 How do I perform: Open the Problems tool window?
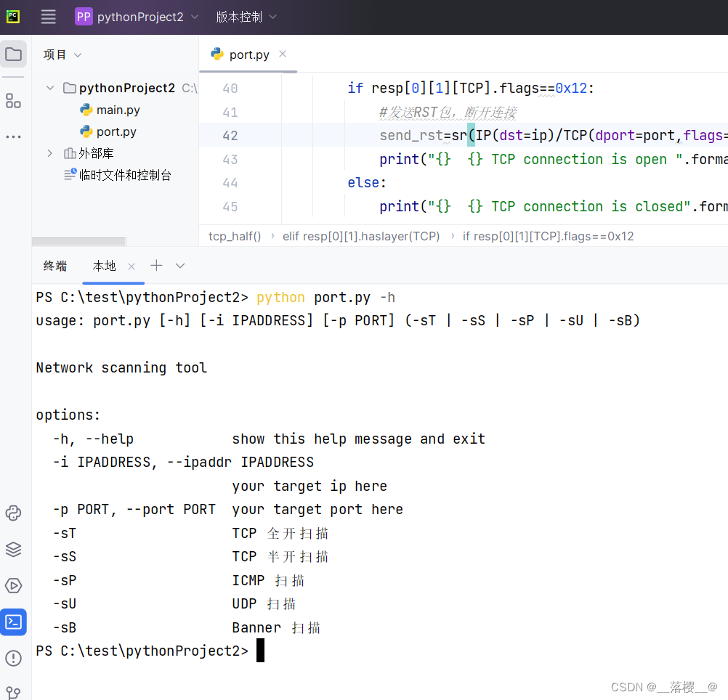[x=14, y=659]
